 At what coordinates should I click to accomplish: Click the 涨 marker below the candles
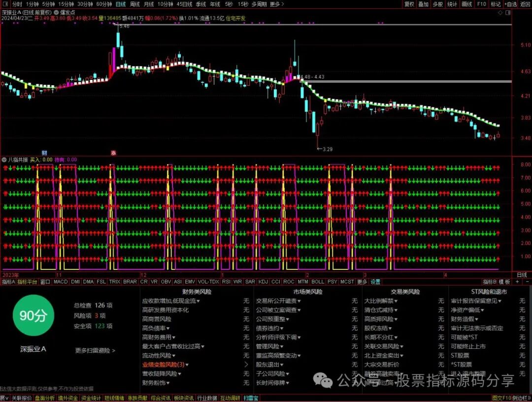pos(113,153)
